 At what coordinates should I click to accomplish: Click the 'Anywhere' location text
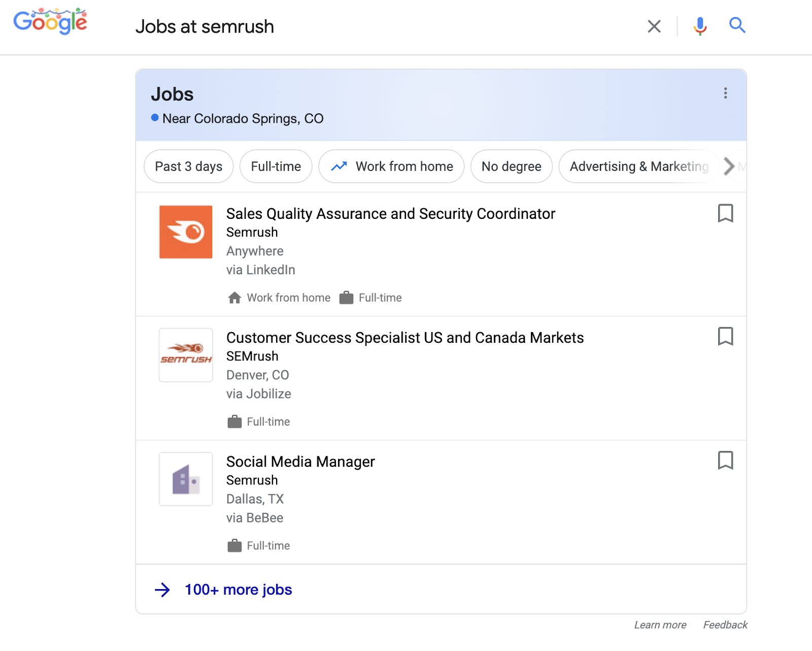click(255, 251)
